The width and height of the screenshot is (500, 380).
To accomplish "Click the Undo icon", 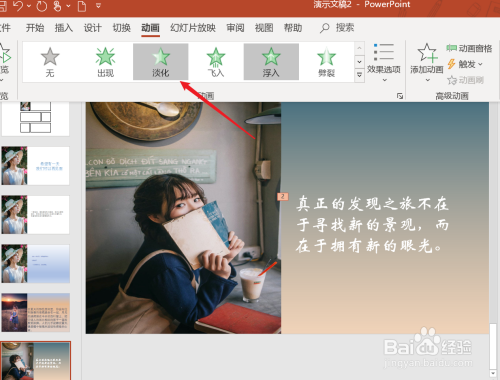I will (x=18, y=6).
